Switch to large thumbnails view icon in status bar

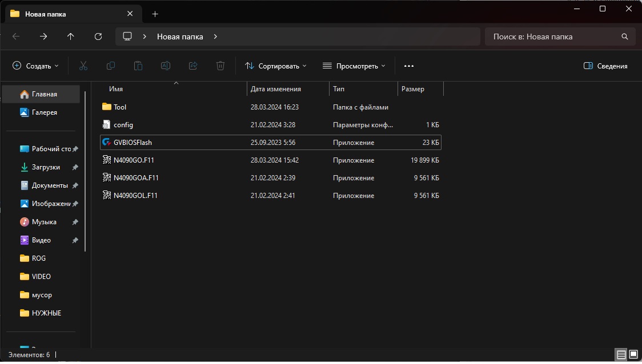(633, 355)
